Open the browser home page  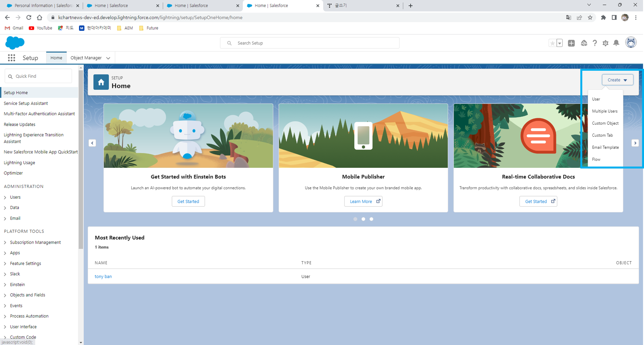[40, 17]
